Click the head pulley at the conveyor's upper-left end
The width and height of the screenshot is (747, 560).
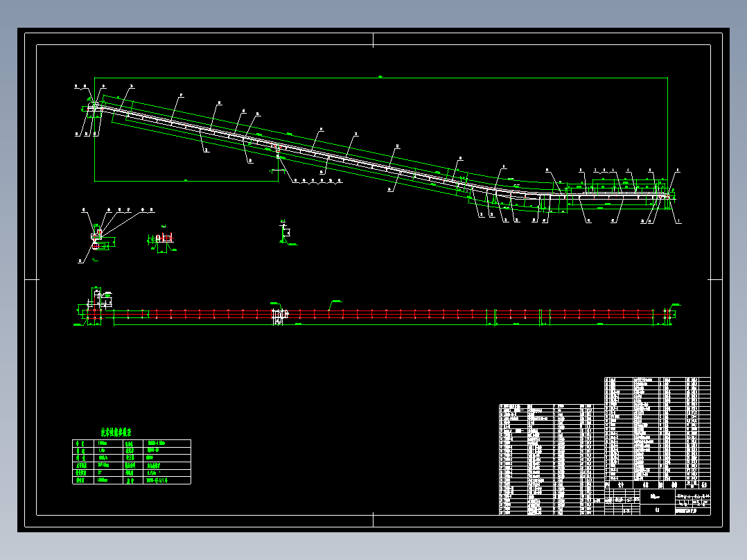click(x=96, y=107)
